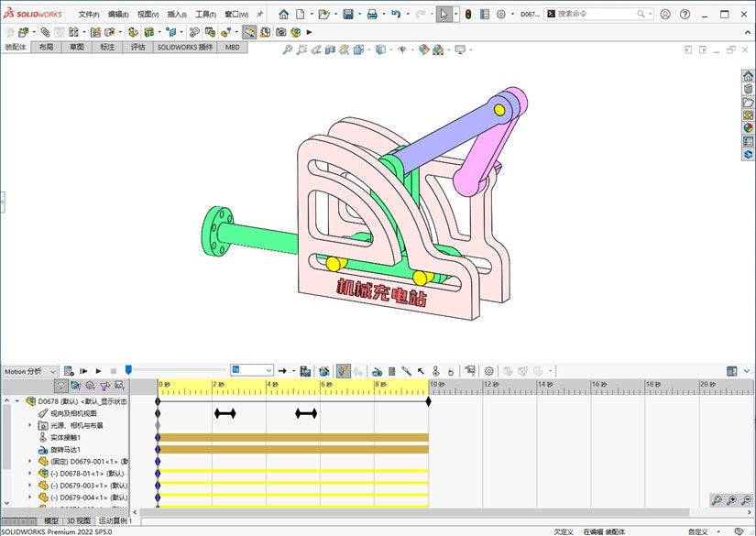The image size is (756, 536).
Task: Save the animation with the Save Animation icon
Action: tap(305, 371)
